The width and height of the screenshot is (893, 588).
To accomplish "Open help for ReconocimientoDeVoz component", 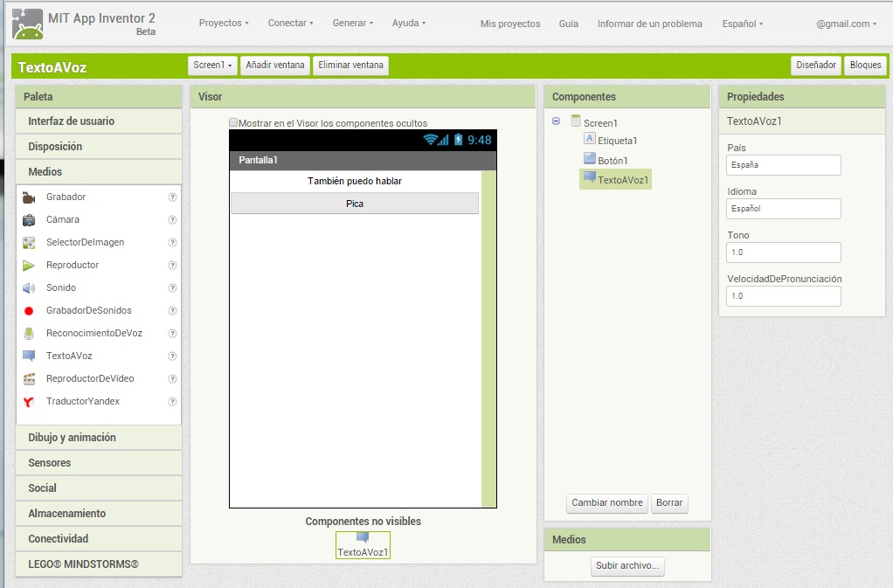I will click(x=172, y=334).
